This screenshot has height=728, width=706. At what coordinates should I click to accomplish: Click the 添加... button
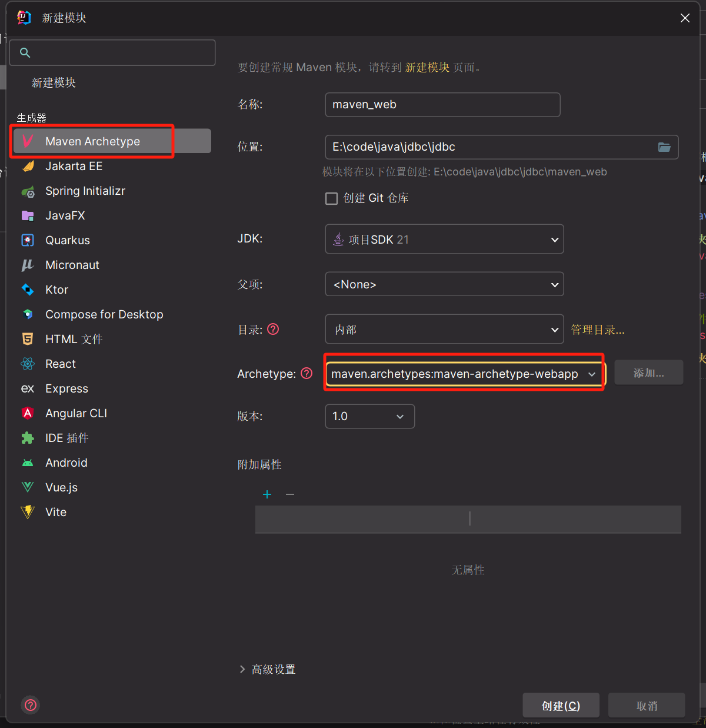click(649, 373)
